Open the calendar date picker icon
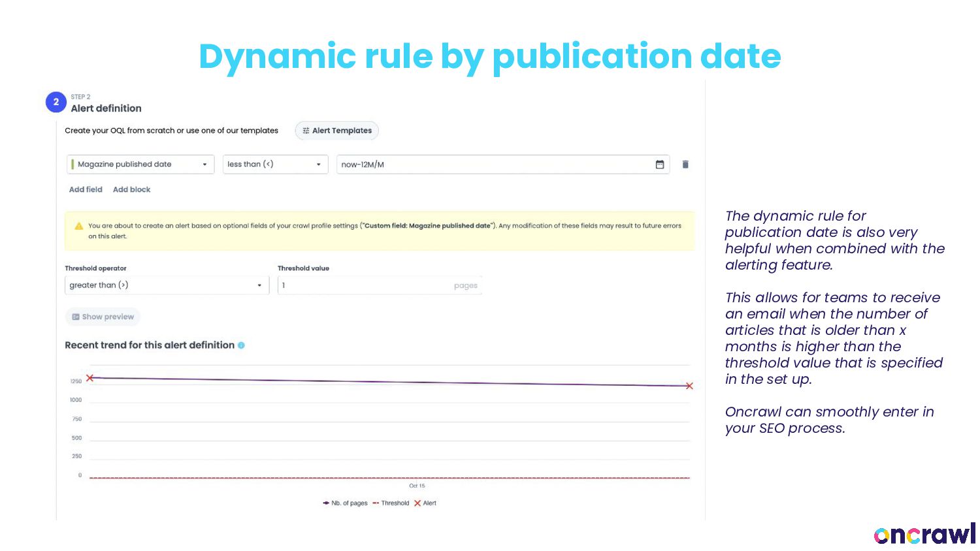Screen dimensions: 980x551 pyautogui.click(x=660, y=165)
